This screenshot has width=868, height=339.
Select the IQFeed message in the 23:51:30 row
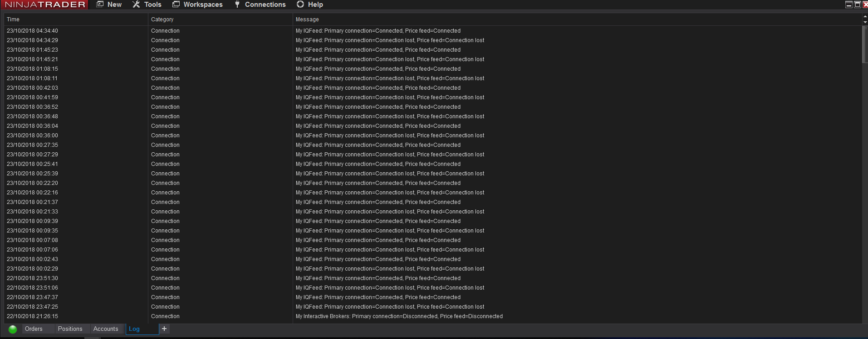click(x=378, y=278)
